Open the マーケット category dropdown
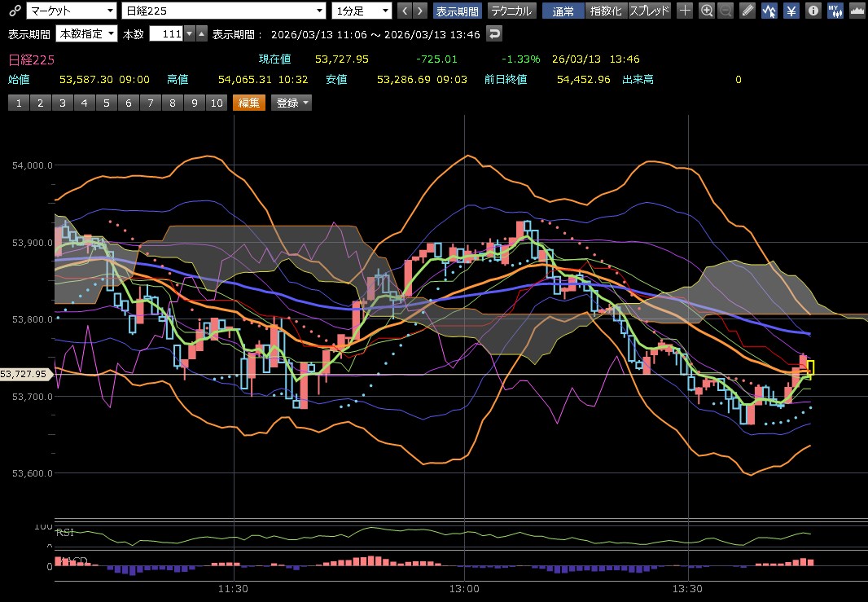The image size is (868, 602). [71, 11]
